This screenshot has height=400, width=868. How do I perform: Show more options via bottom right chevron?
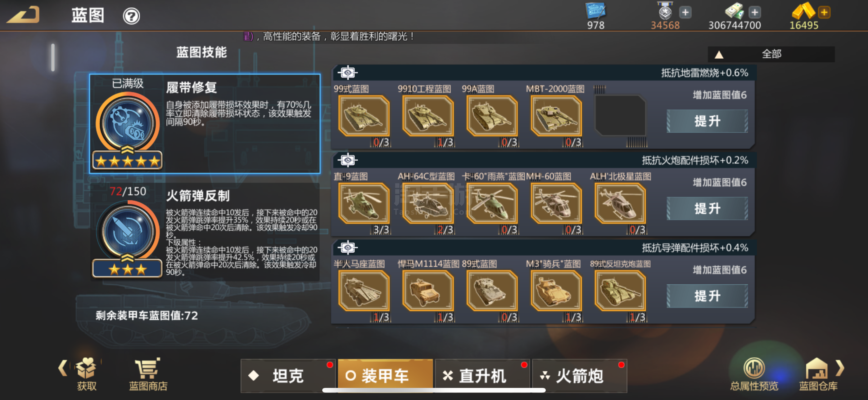point(840,368)
